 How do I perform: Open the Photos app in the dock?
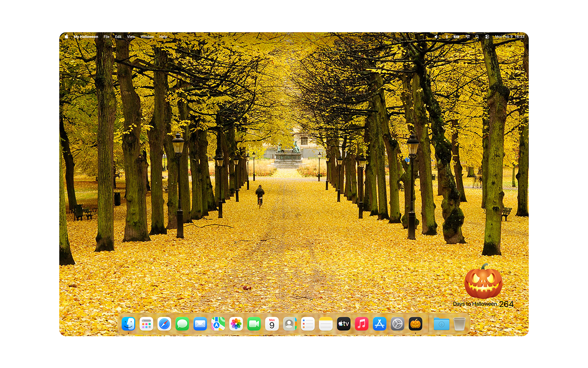[x=236, y=324]
